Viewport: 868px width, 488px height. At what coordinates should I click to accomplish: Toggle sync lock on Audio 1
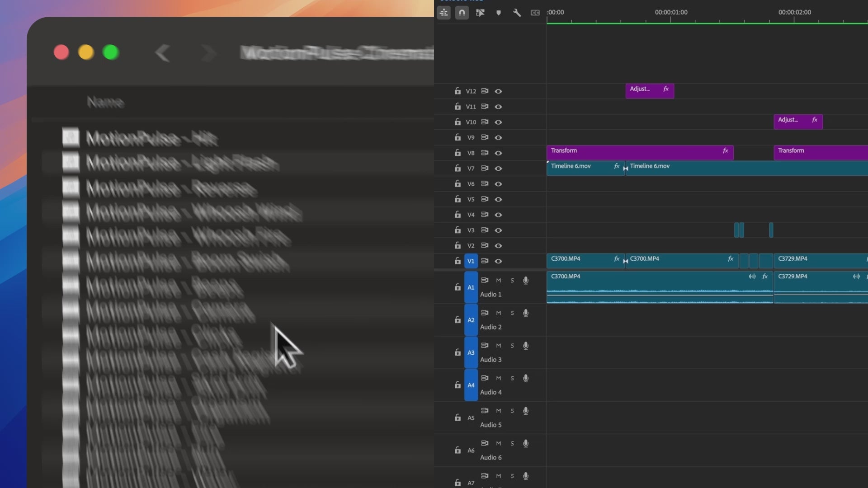click(x=485, y=280)
